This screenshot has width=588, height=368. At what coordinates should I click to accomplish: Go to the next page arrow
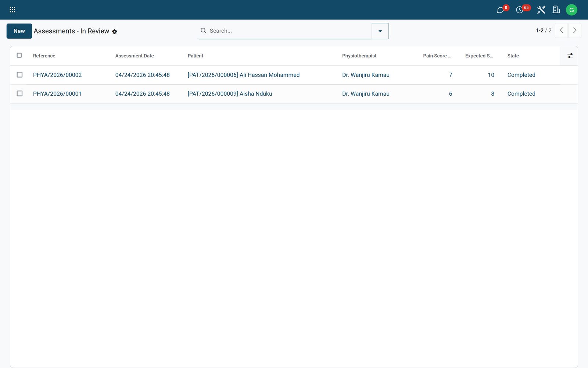pos(575,31)
